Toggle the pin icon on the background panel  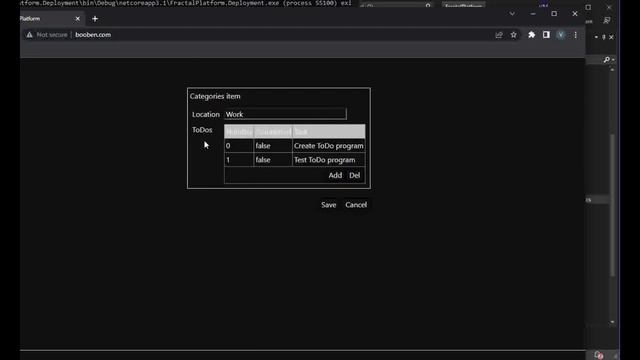click(604, 37)
